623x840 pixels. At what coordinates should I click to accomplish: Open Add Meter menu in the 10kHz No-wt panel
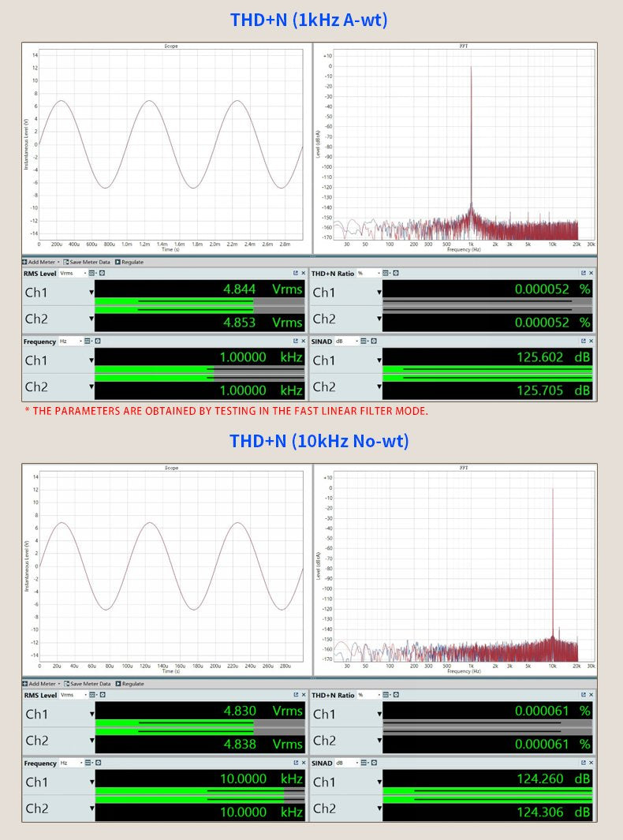(58, 684)
